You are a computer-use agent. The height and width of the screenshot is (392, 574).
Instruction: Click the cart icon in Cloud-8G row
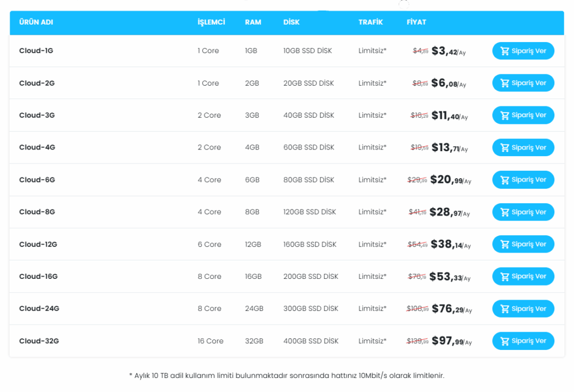pos(504,212)
